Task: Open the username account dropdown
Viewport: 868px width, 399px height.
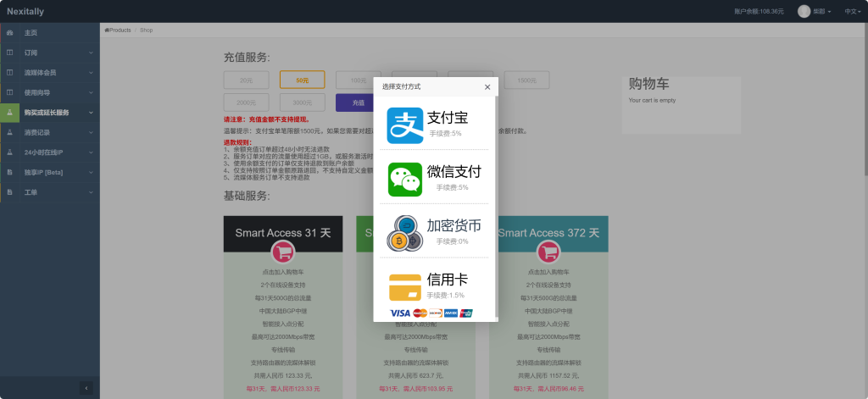Action: point(822,11)
